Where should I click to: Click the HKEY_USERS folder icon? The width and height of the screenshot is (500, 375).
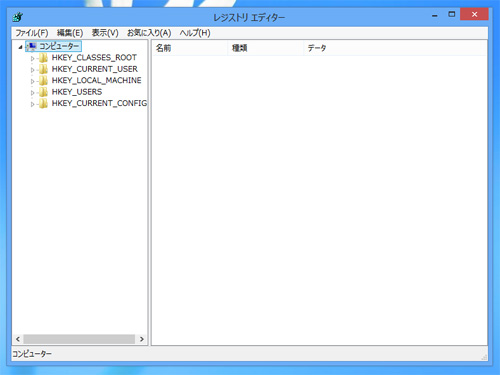point(43,92)
